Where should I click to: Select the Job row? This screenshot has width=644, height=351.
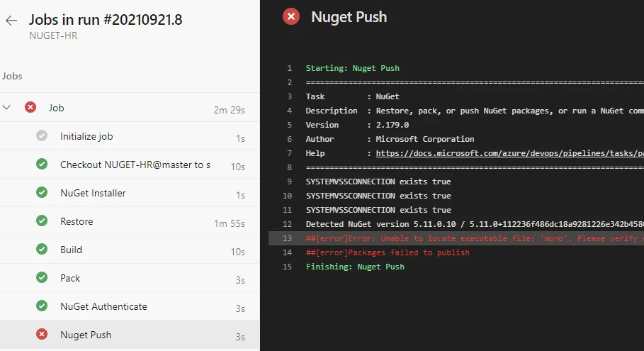coord(130,108)
